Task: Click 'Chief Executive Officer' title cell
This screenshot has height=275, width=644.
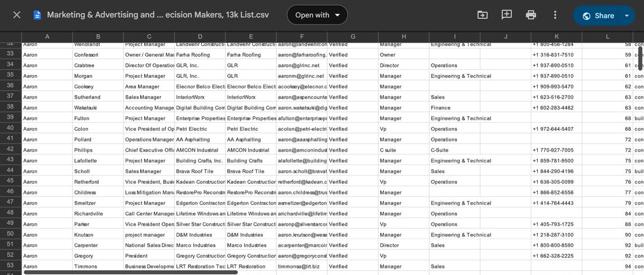Action: 149,150
